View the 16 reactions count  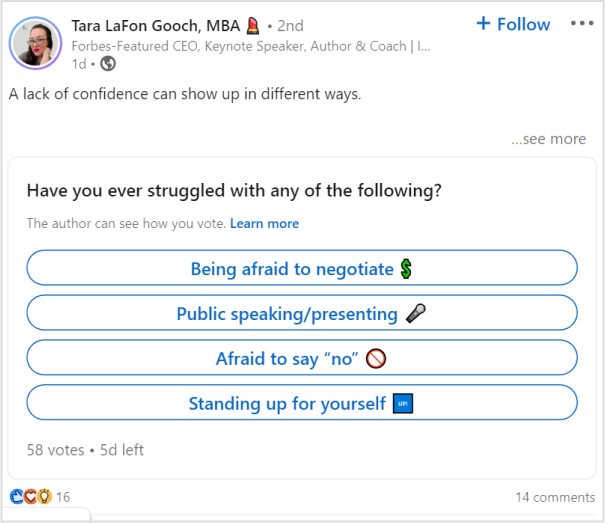pos(63,497)
